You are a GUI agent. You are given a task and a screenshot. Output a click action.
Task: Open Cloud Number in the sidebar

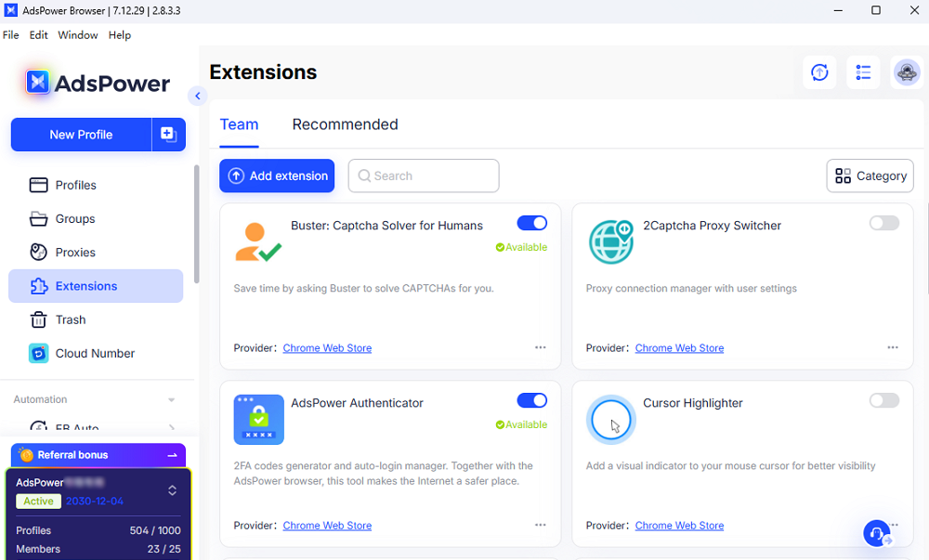coord(96,354)
